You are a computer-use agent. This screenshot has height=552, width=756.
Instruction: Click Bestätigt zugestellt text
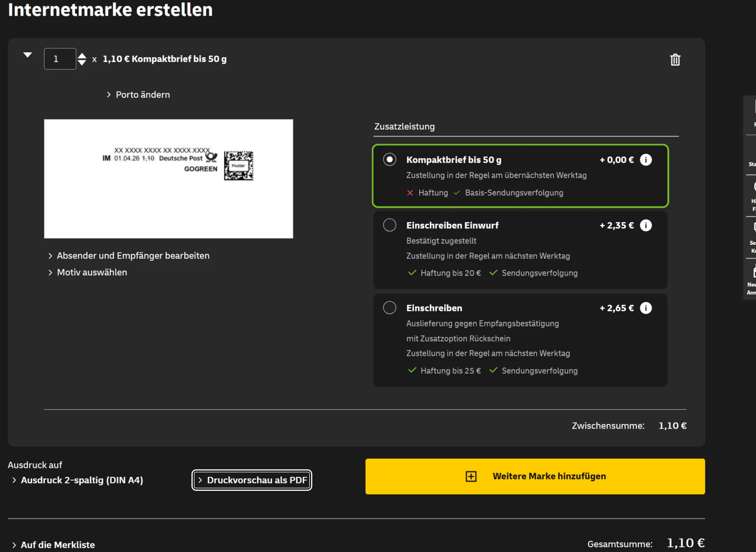click(x=441, y=241)
